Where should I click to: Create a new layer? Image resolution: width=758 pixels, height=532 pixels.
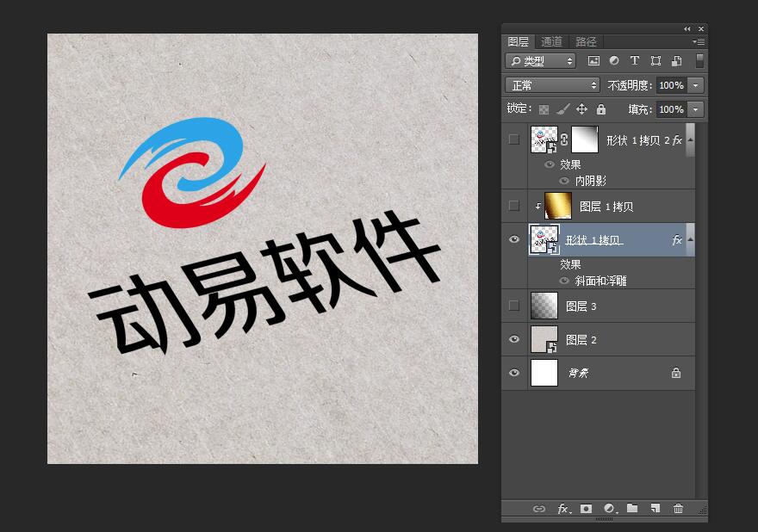(x=655, y=509)
